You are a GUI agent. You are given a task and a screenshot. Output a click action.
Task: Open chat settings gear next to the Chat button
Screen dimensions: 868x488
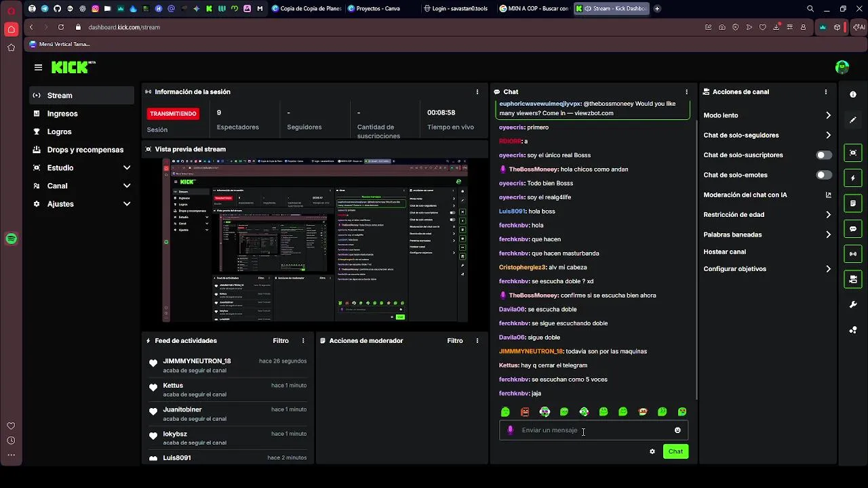pos(652,451)
